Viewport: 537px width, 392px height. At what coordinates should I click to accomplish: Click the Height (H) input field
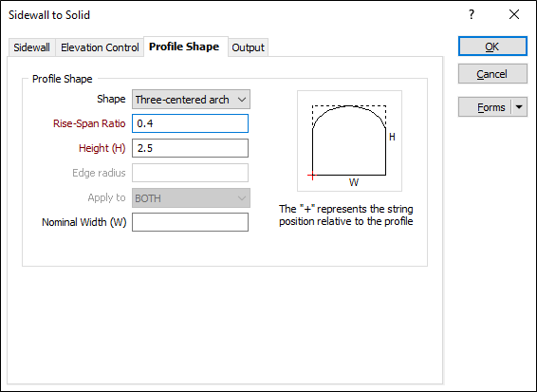point(190,148)
